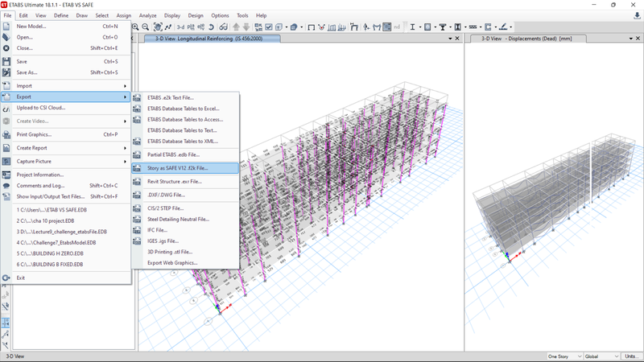
Task: Click the Print Graphics printer icon
Action: pyautogui.click(x=6, y=134)
